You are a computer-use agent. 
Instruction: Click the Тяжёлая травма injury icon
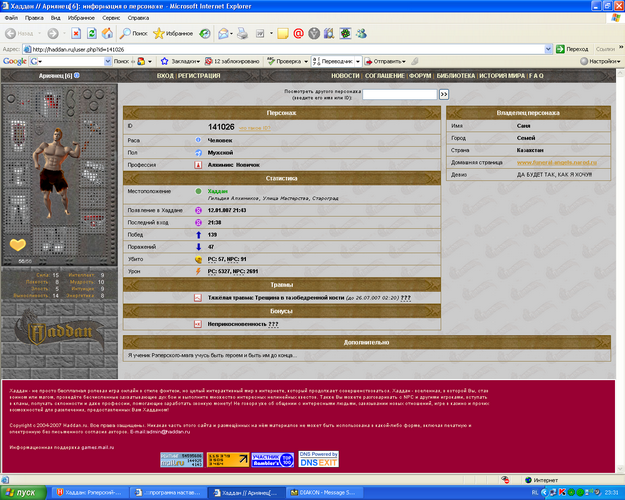click(198, 298)
